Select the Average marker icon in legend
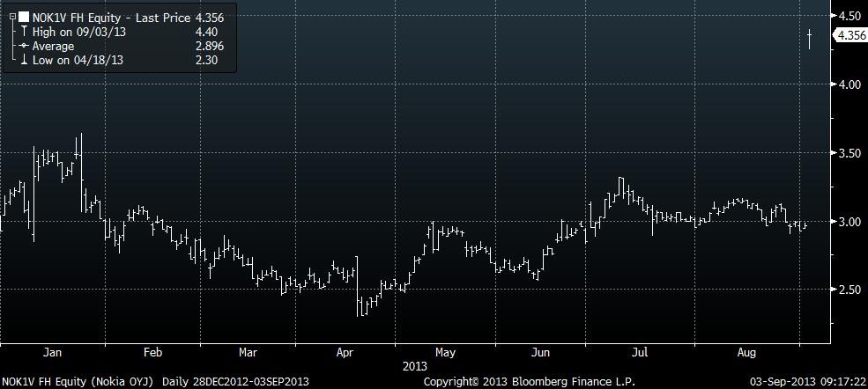This screenshot has width=868, height=389. point(23,47)
